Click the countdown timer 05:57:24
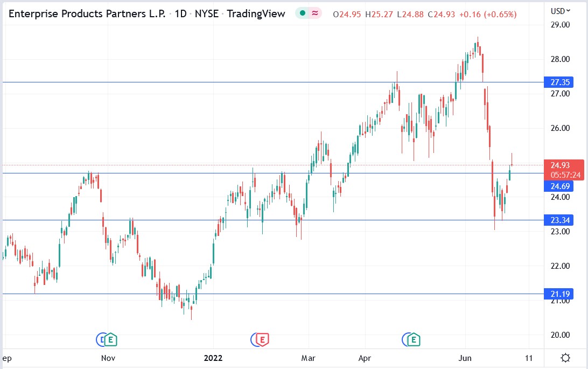588x369 pixels. point(565,175)
